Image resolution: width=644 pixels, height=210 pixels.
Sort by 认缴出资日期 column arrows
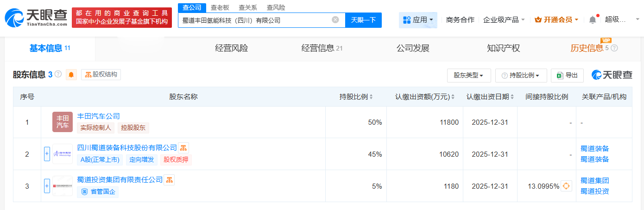[x=512, y=97]
